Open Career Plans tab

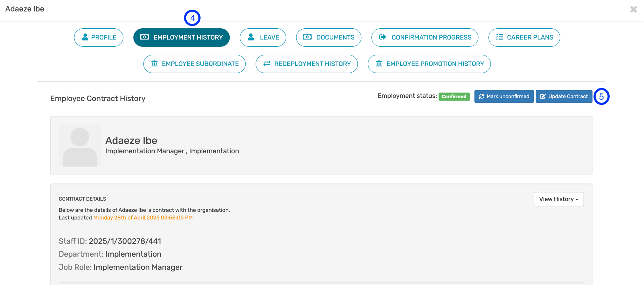click(524, 37)
